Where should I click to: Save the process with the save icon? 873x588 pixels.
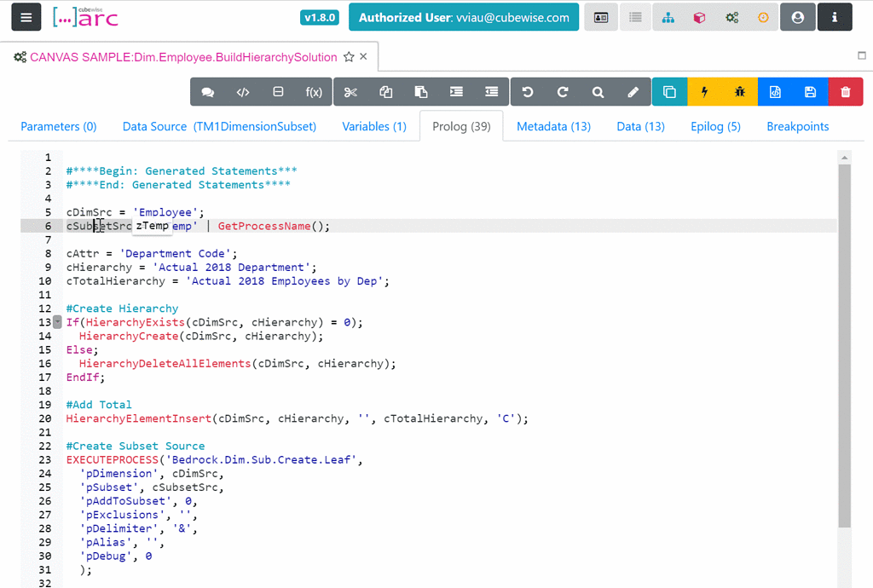coord(810,91)
